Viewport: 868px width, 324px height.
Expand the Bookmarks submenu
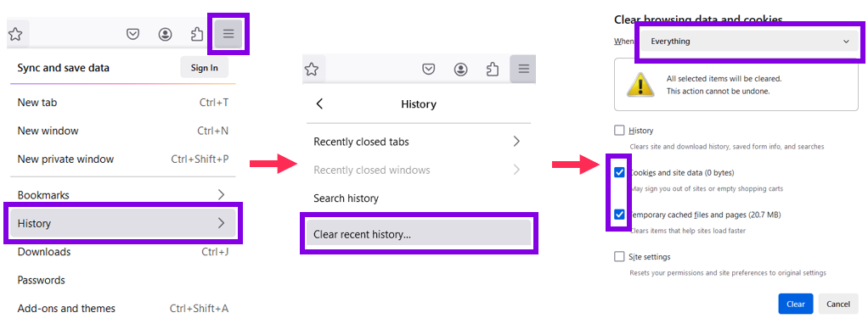(x=122, y=195)
